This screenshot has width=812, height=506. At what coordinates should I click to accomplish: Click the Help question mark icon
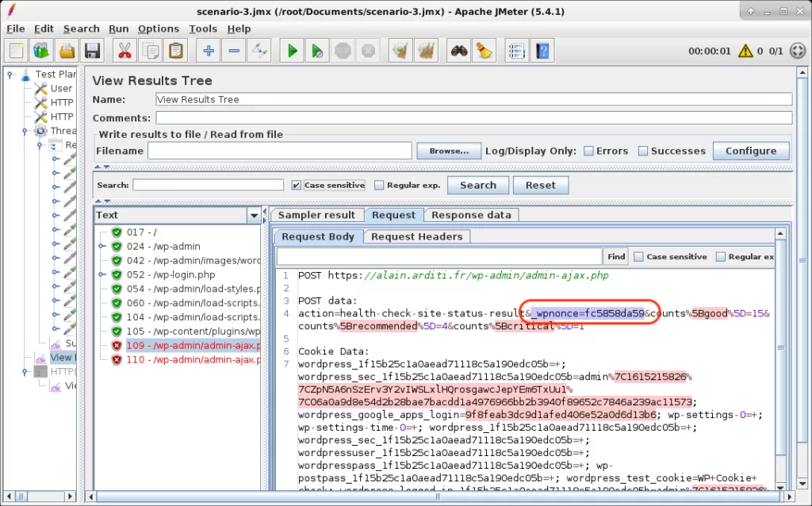pyautogui.click(x=542, y=52)
